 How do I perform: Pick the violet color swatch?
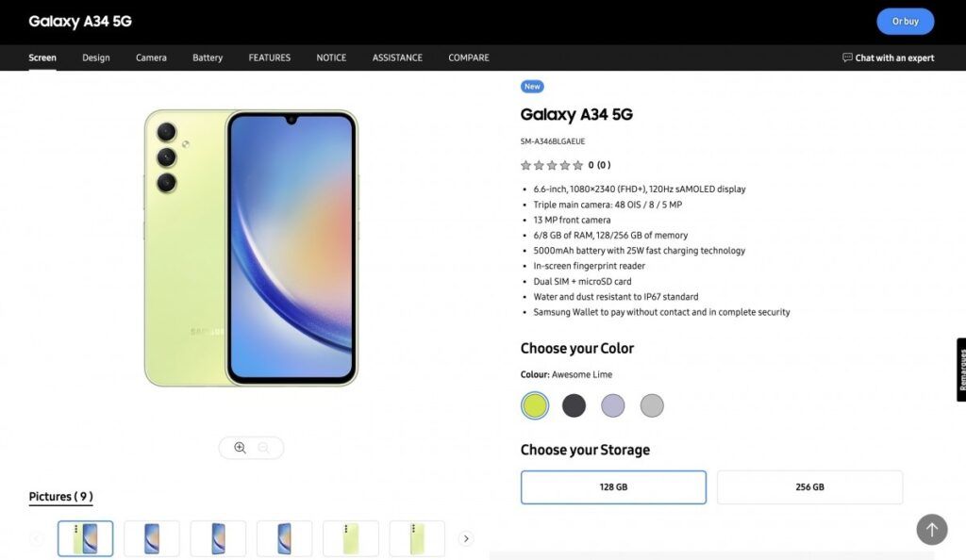[x=613, y=405]
